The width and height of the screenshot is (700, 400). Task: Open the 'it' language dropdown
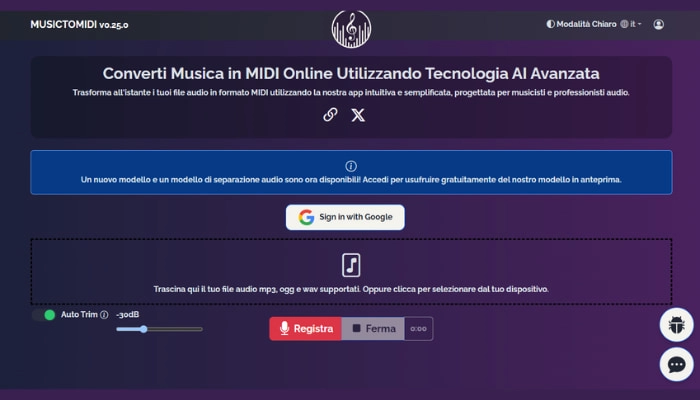631,24
